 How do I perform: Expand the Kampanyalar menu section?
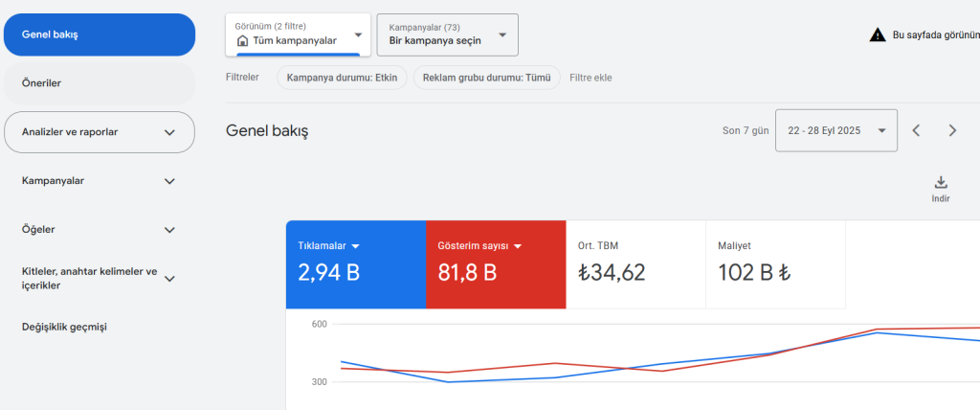click(169, 181)
